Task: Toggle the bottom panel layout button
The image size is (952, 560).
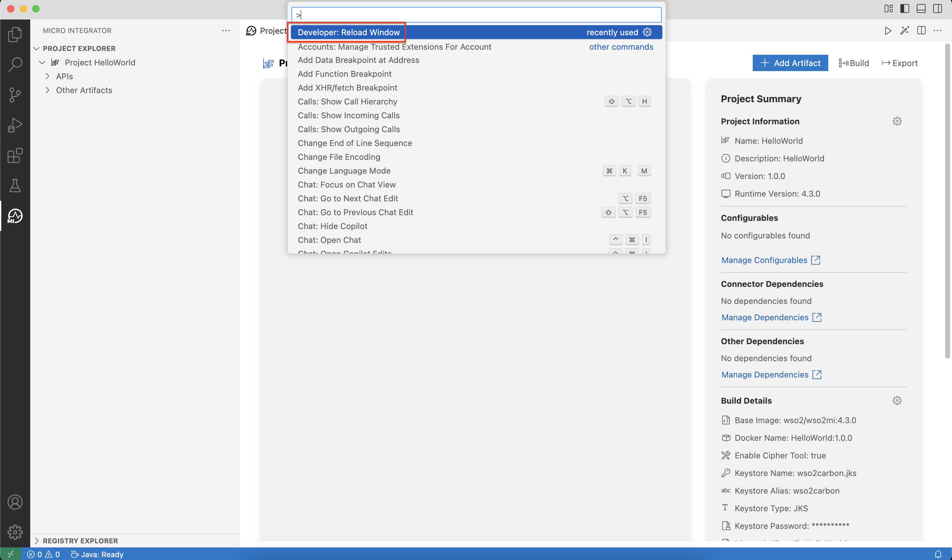Action: (921, 9)
